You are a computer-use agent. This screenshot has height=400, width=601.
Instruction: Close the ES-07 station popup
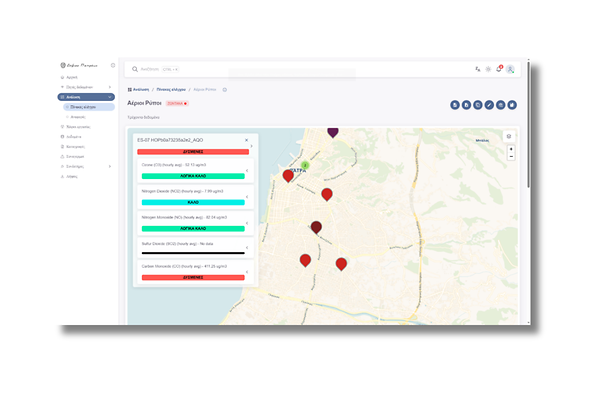[246, 140]
